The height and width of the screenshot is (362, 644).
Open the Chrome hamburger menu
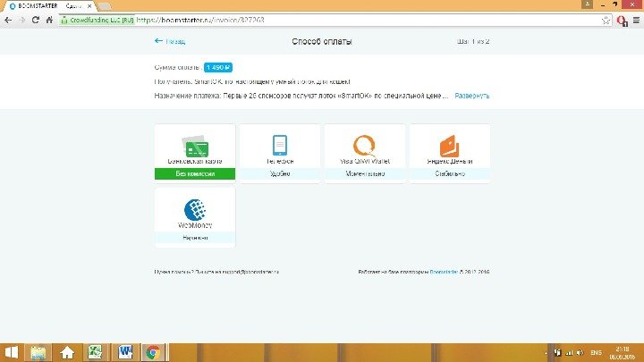tap(636, 20)
